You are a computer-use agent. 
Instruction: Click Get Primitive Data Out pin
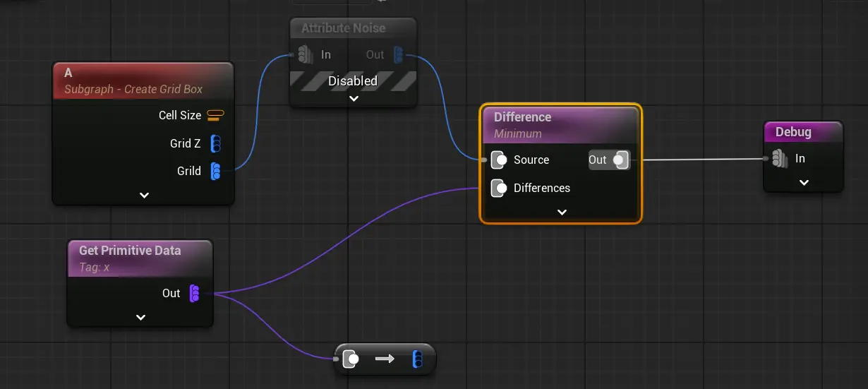(194, 293)
